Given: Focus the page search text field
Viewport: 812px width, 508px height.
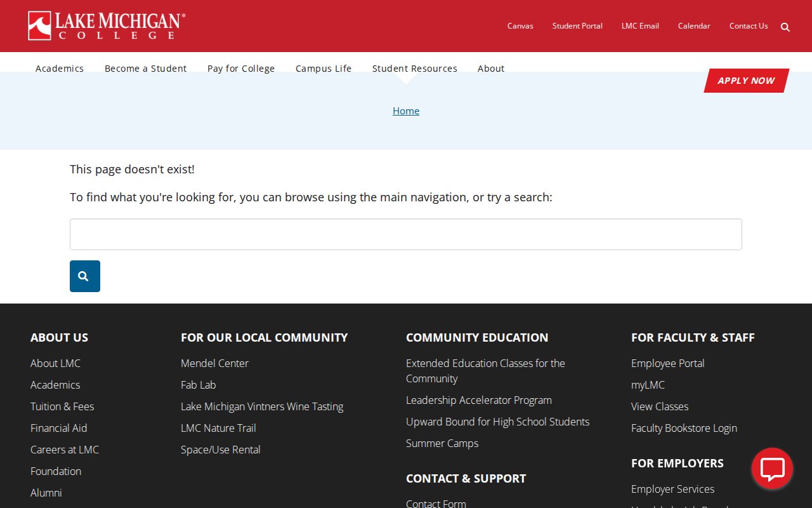Looking at the screenshot, I should point(405,234).
